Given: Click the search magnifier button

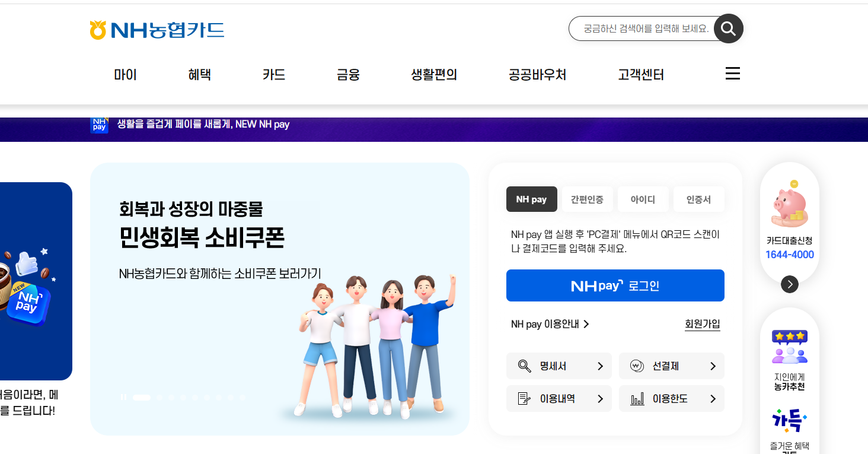Looking at the screenshot, I should 729,28.
